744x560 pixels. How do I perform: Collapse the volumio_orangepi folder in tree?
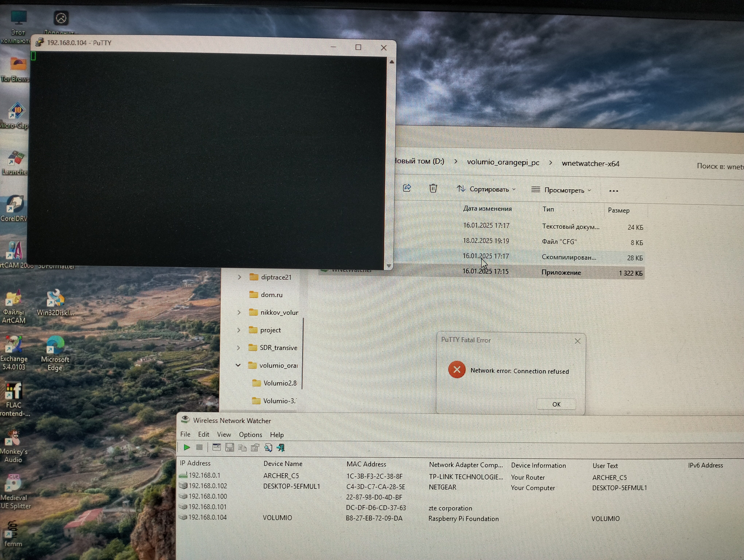point(238,365)
